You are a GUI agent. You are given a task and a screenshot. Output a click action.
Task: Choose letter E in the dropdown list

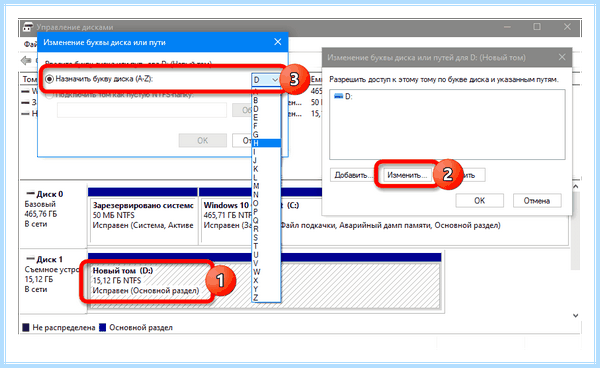pyautogui.click(x=266, y=117)
